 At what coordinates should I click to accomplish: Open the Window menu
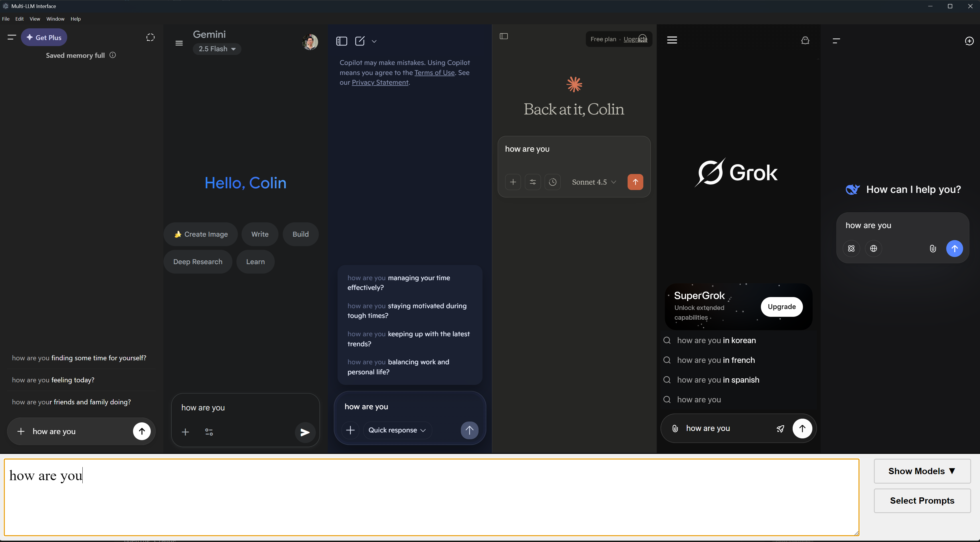click(x=55, y=19)
